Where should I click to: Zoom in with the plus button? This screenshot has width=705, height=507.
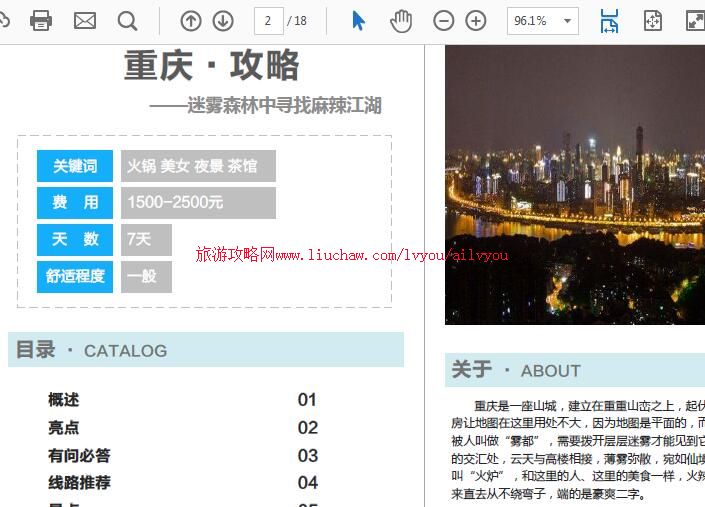point(476,21)
